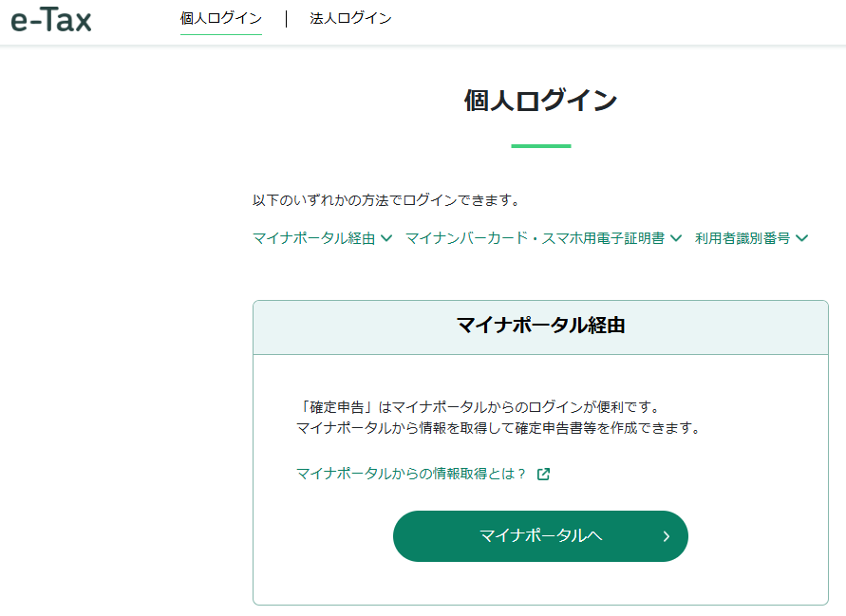Click the external-link icon after 情報取得とは？
Viewport: 846px width, 616px height.
click(543, 474)
